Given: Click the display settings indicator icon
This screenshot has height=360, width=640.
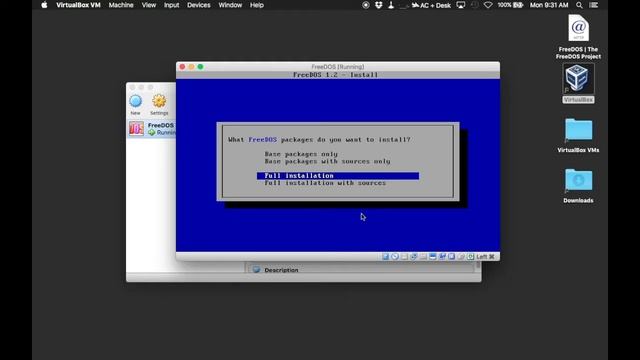Looking at the screenshot, I should tap(442, 256).
